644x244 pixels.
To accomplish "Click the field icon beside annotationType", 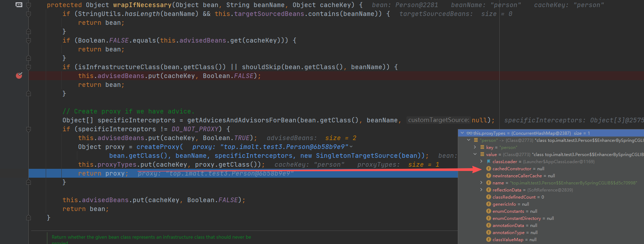I will 489,233.
